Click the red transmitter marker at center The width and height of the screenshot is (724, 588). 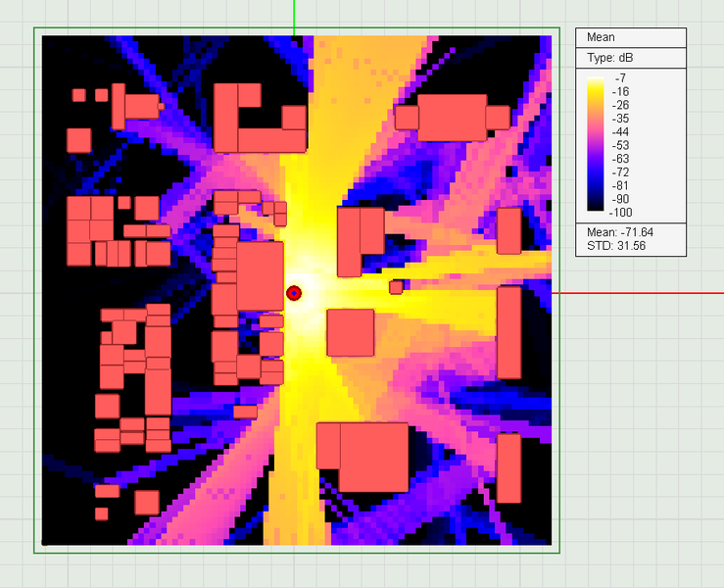(294, 293)
